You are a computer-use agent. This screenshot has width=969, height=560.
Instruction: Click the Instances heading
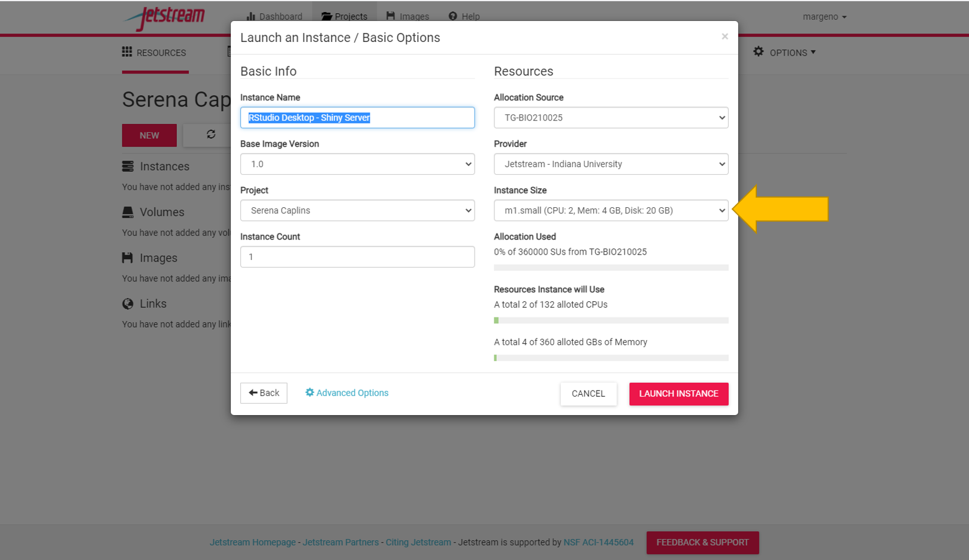(x=164, y=167)
